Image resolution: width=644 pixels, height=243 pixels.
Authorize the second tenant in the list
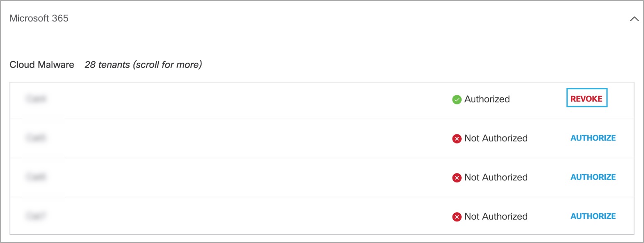pyautogui.click(x=593, y=138)
